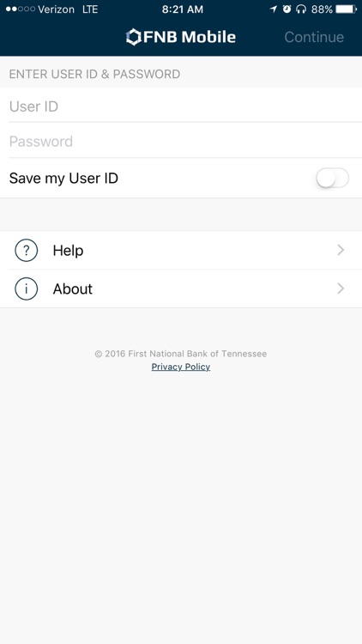Screen dimensions: 362x644
Task: Toggle the Save my User ID switch
Action: tap(332, 178)
